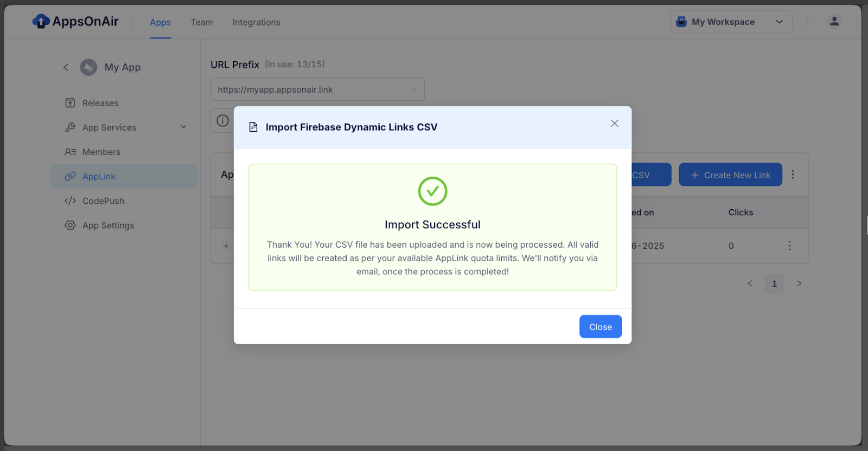Click the Members people icon
The width and height of the screenshot is (868, 451).
70,152
